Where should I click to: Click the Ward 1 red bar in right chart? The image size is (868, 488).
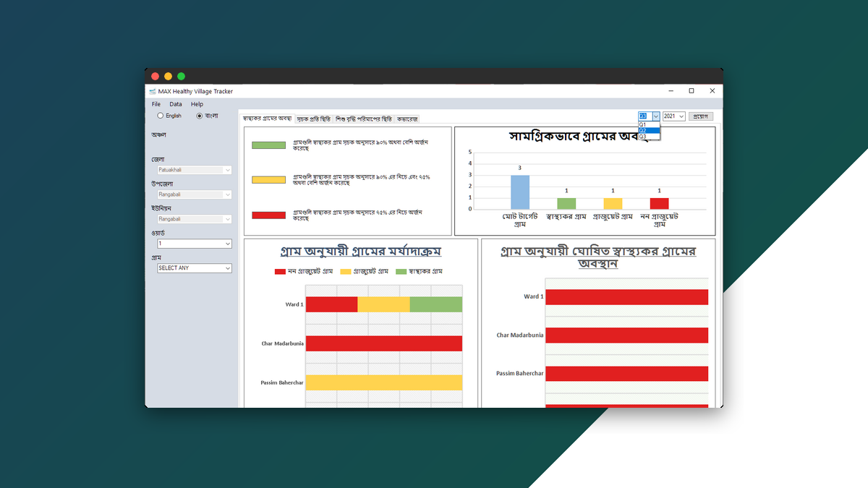click(x=626, y=296)
